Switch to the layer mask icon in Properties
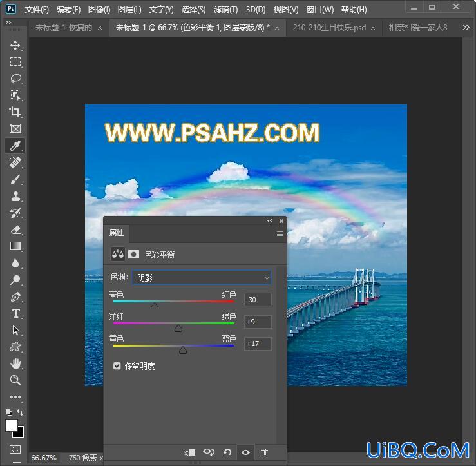 point(133,254)
